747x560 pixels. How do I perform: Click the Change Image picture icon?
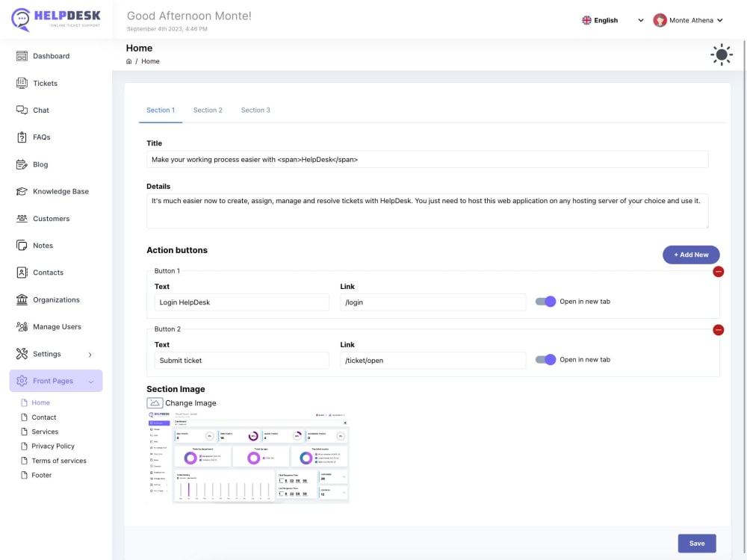[155, 403]
